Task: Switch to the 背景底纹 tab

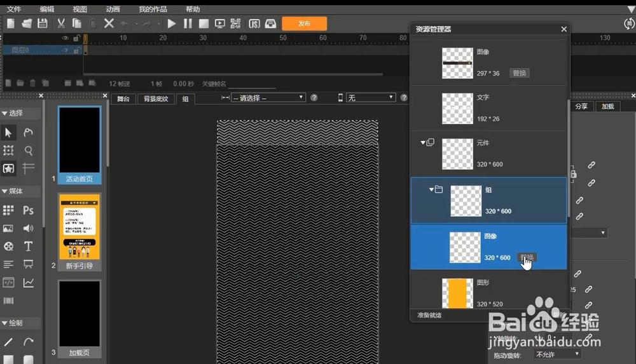Action: [155, 98]
